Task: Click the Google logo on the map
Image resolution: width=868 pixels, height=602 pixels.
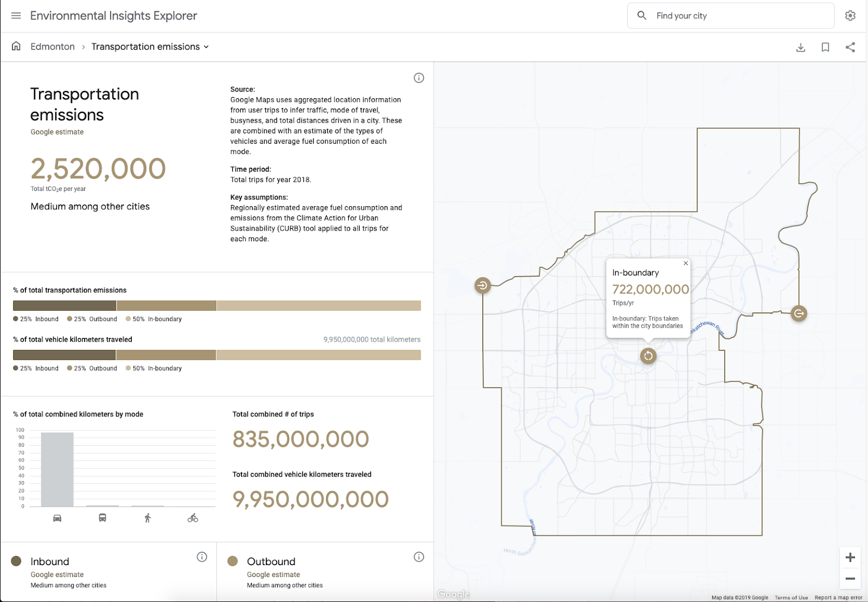Action: [x=454, y=594]
